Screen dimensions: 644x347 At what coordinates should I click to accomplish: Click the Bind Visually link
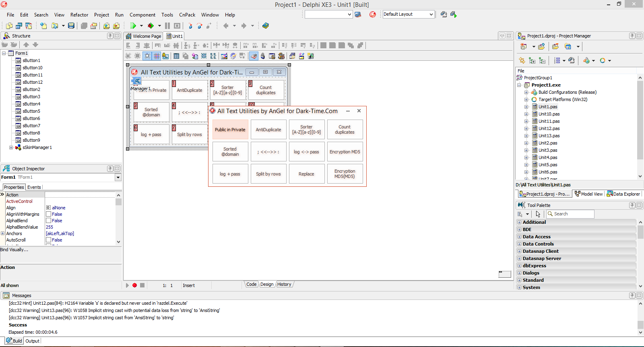14,250
